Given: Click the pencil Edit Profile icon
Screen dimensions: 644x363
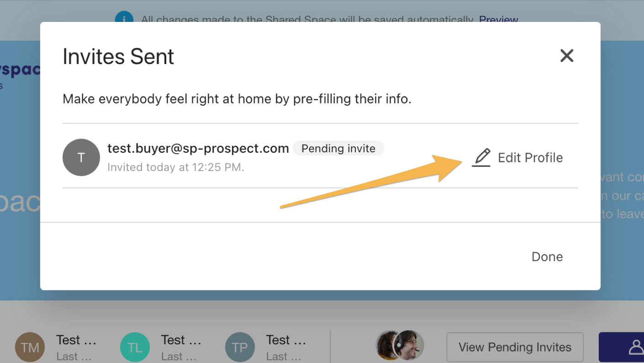Looking at the screenshot, I should 481,158.
